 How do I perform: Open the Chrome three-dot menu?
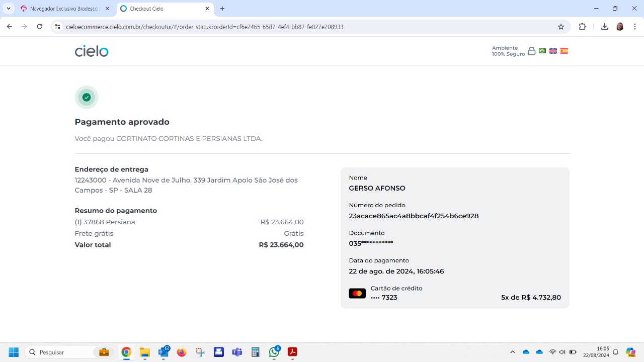(x=635, y=27)
